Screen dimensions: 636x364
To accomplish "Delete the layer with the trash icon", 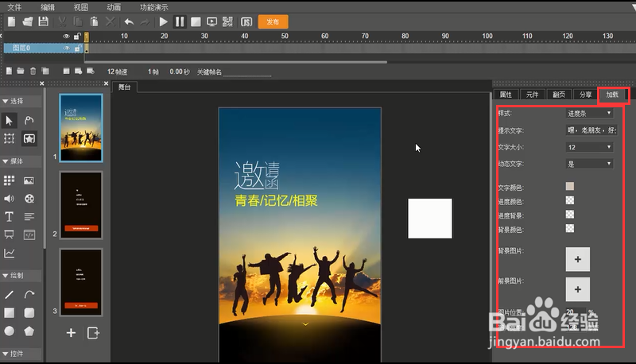I will (33, 72).
